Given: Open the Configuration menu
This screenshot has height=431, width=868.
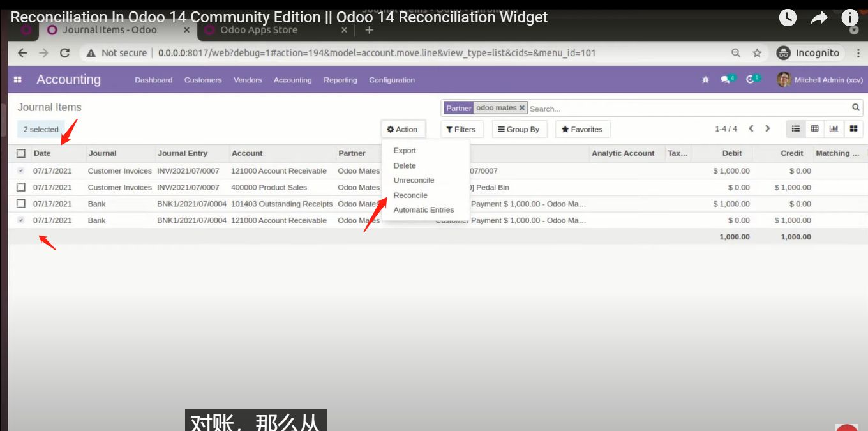Looking at the screenshot, I should pyautogui.click(x=392, y=80).
